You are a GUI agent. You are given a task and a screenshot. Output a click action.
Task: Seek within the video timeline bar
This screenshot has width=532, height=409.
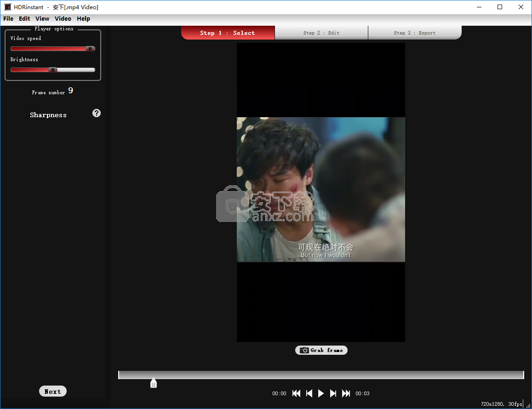tap(321, 375)
